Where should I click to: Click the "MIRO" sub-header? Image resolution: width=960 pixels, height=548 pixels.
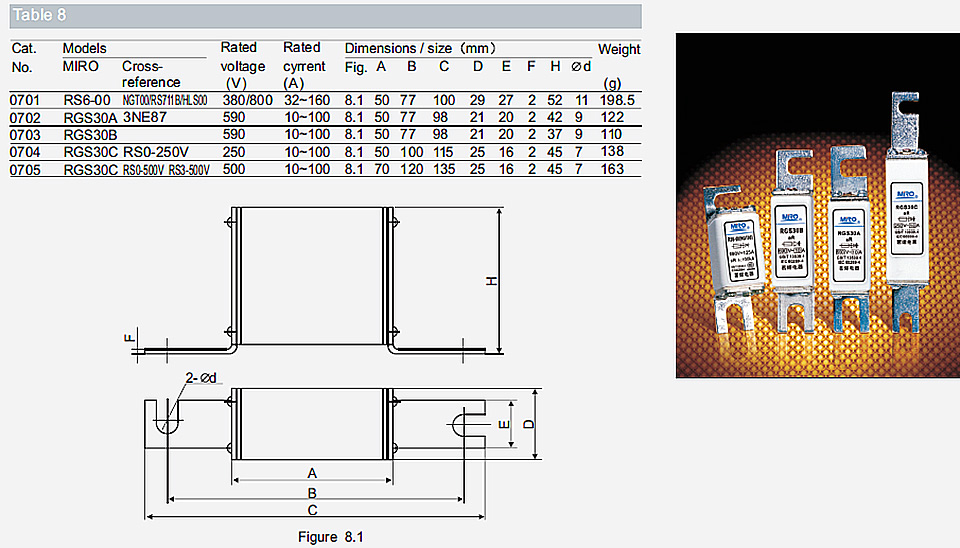point(80,66)
